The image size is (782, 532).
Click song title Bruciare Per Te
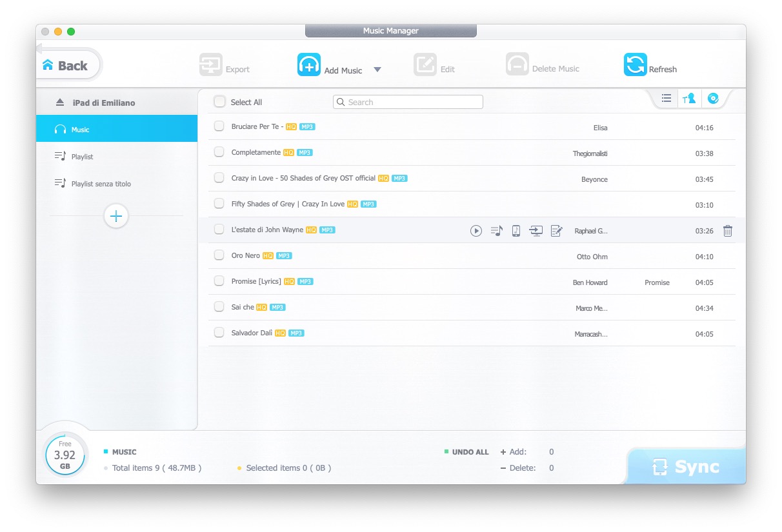click(256, 126)
